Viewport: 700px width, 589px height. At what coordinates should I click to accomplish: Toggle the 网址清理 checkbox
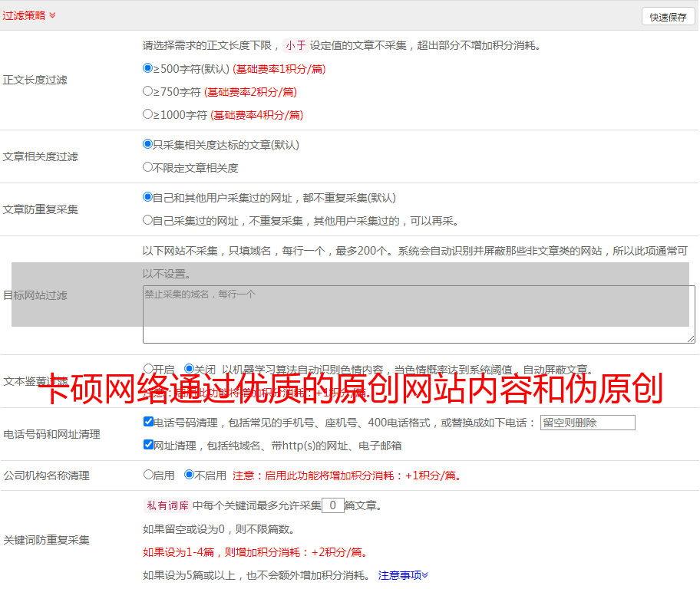pos(148,445)
